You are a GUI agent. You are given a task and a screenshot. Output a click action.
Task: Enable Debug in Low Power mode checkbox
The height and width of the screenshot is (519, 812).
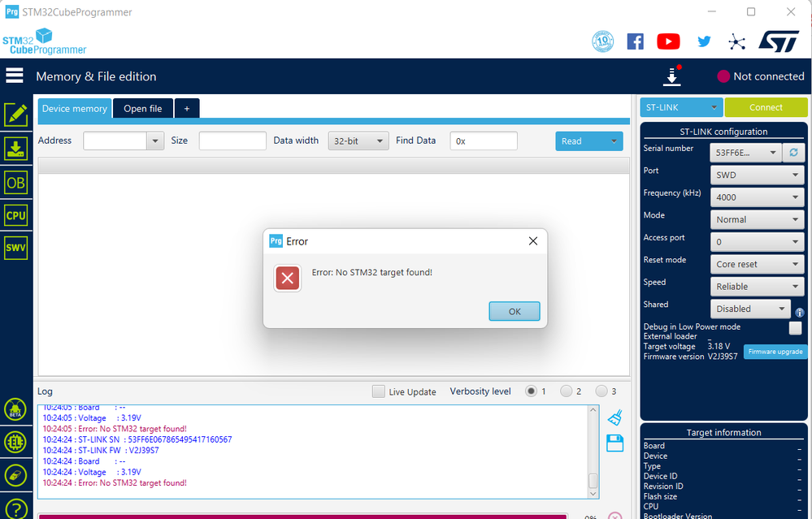[796, 327]
